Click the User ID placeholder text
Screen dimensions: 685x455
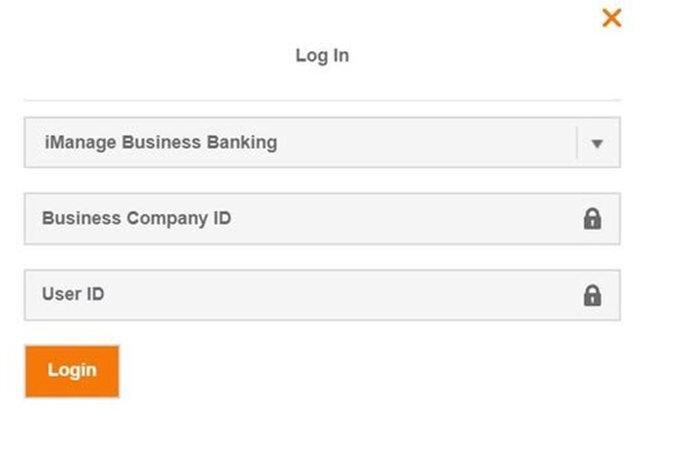pos(73,294)
